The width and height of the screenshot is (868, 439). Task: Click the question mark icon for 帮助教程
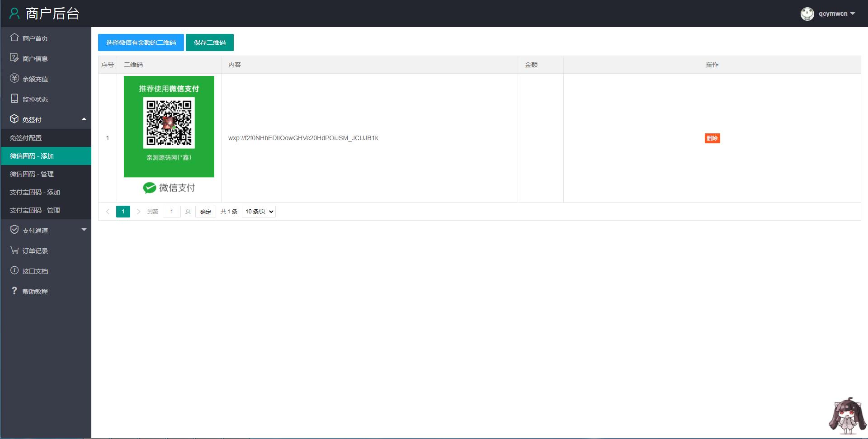[x=14, y=291]
